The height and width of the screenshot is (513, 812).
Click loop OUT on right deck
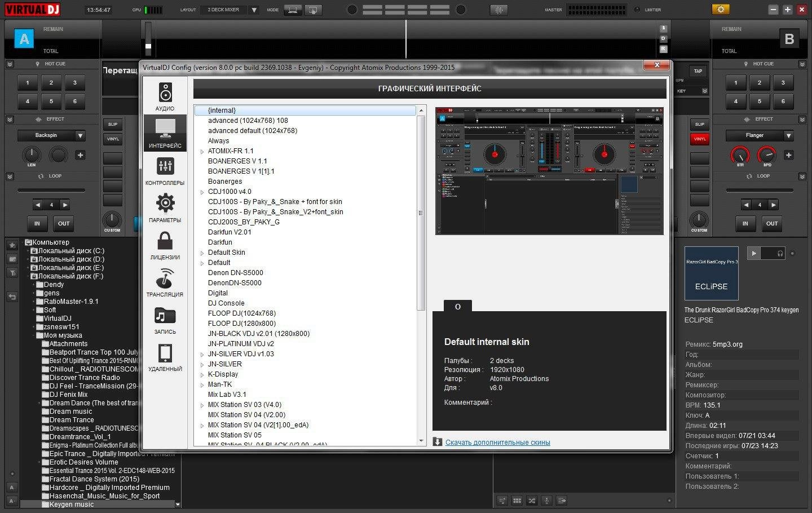[x=772, y=223]
